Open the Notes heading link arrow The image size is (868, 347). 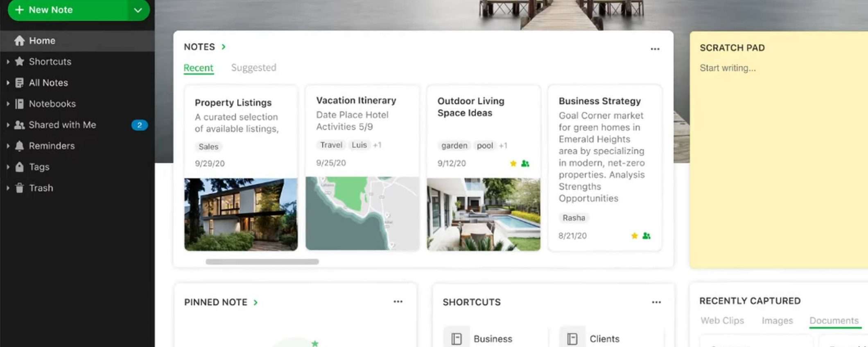(x=224, y=47)
